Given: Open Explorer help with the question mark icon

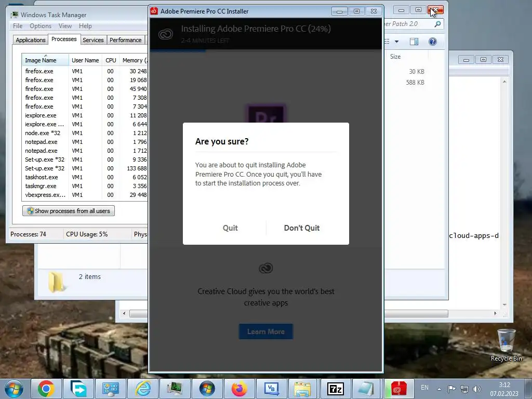Looking at the screenshot, I should coord(433,42).
